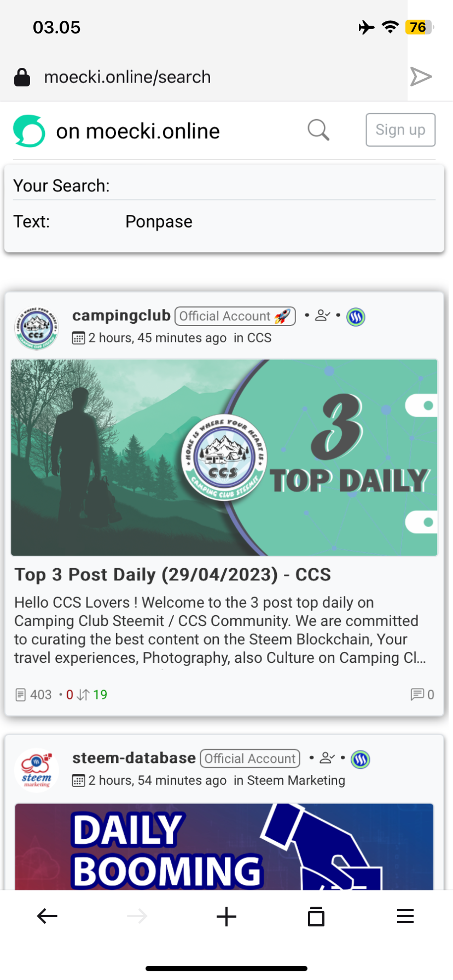Click Steem badge icon next to campingclub
Screen dimensions: 453x980
point(356,317)
